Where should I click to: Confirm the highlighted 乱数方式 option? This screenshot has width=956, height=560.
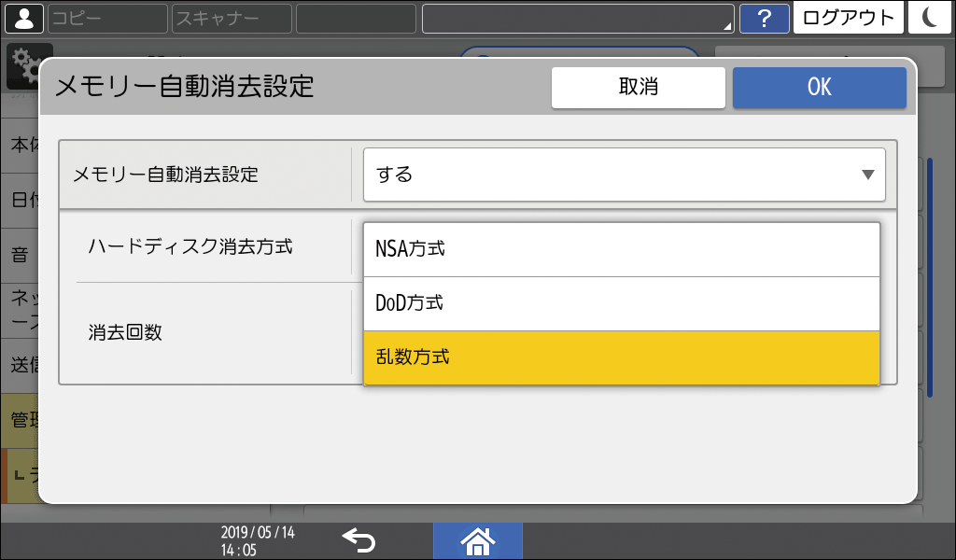[621, 357]
